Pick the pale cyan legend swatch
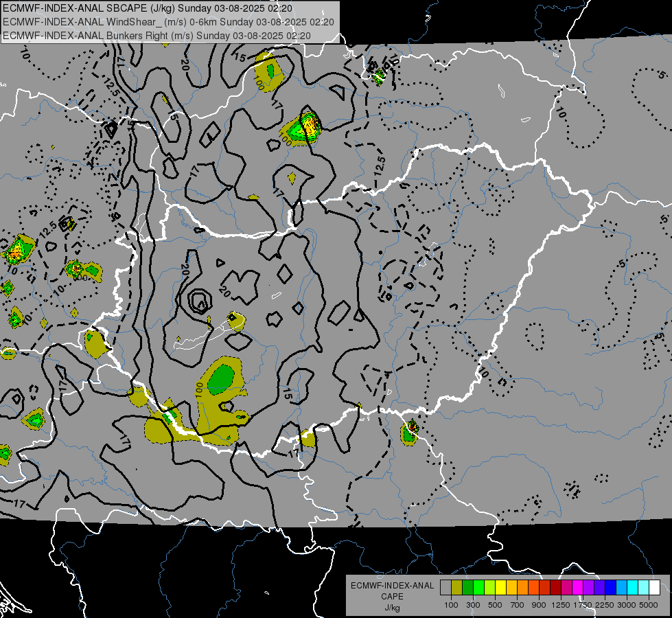This screenshot has width=672, height=618. (644, 588)
